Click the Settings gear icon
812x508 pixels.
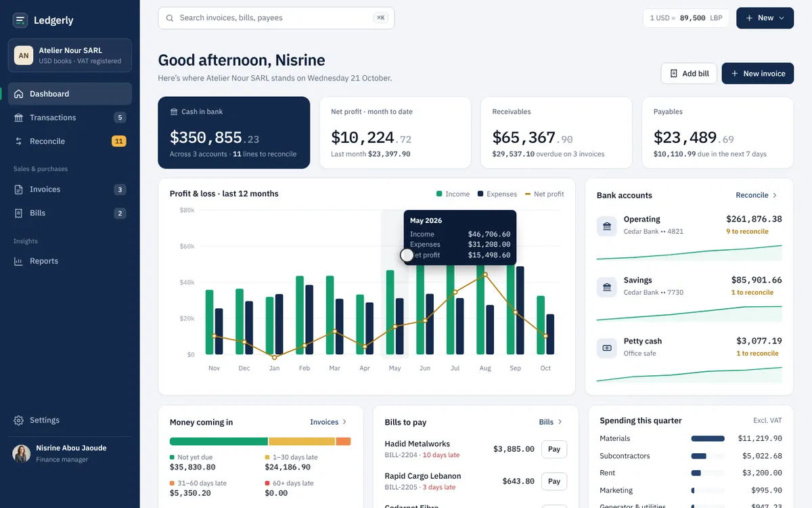[19, 421]
